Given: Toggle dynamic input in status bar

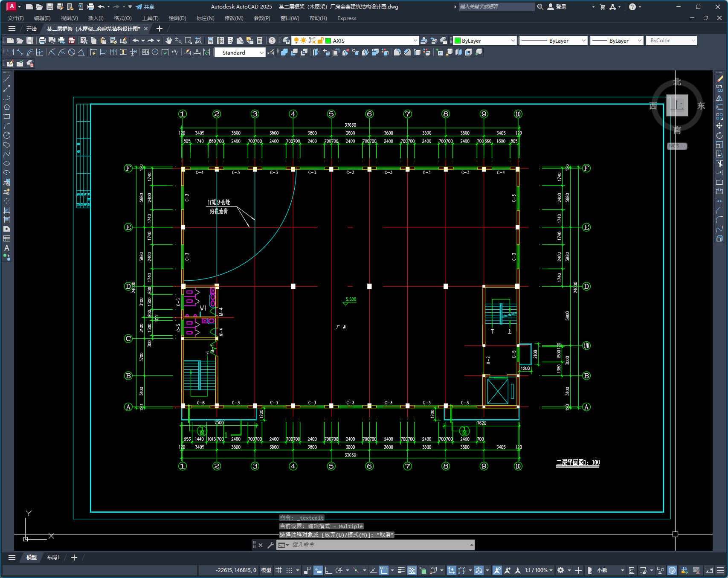Looking at the screenshot, I should (318, 570).
